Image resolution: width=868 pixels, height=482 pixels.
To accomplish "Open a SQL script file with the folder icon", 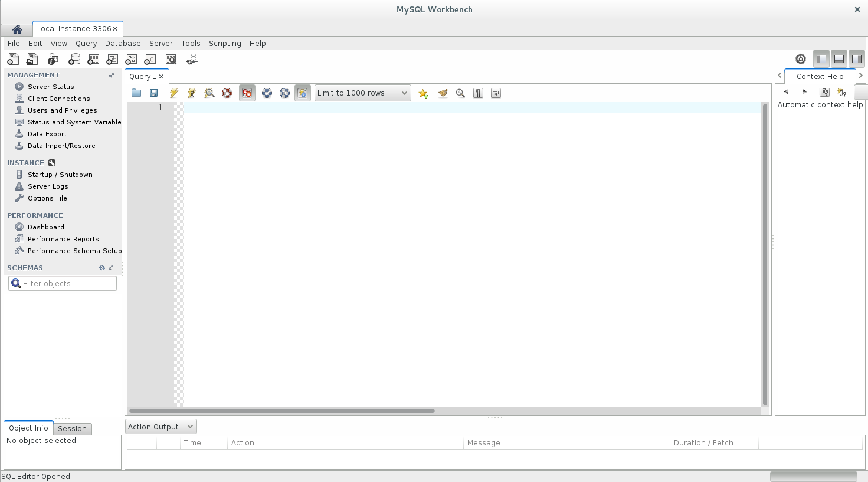I will pyautogui.click(x=136, y=93).
